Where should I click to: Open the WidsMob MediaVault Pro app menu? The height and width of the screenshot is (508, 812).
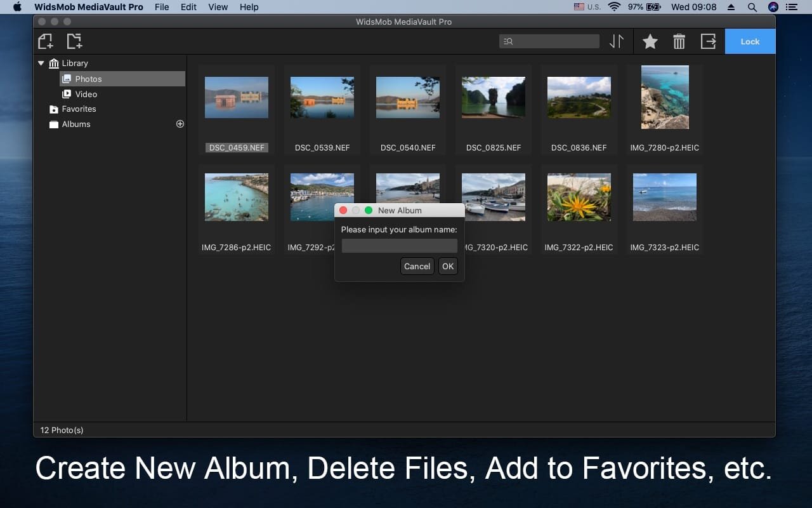click(x=88, y=7)
